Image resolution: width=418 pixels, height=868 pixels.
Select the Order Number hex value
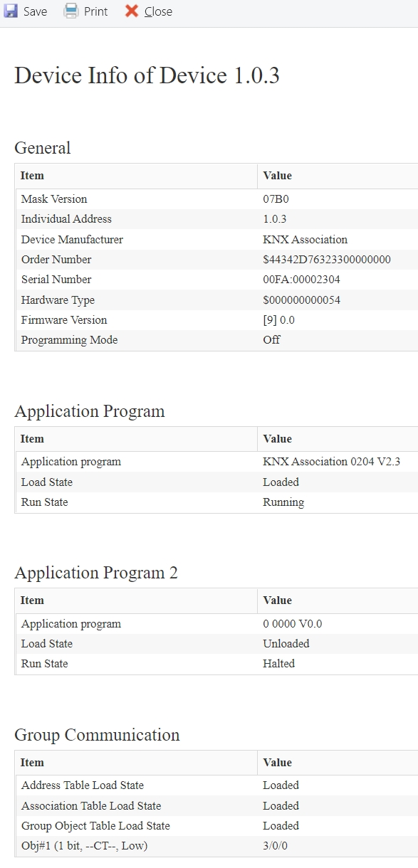point(327,260)
